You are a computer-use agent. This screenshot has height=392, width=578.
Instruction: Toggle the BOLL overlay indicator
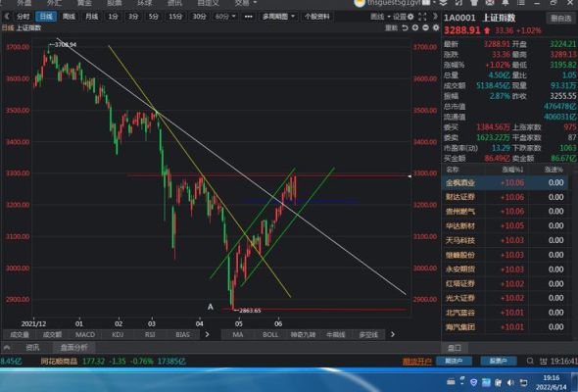(270, 334)
